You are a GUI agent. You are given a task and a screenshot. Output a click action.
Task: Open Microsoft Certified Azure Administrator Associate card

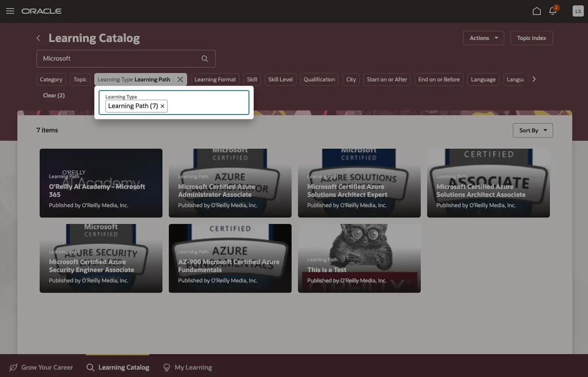pyautogui.click(x=230, y=183)
